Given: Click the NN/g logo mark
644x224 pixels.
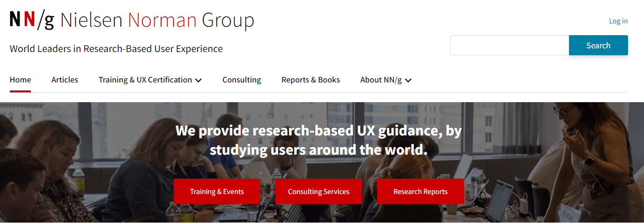Looking at the screenshot, I should click(32, 20).
